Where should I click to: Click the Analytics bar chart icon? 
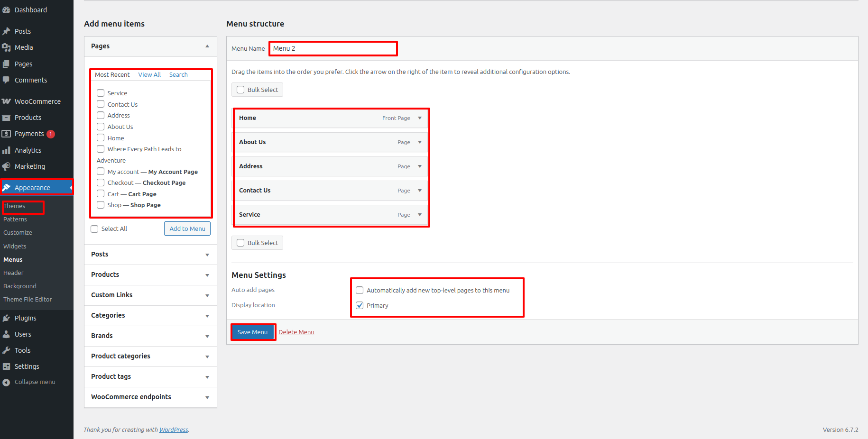point(6,150)
